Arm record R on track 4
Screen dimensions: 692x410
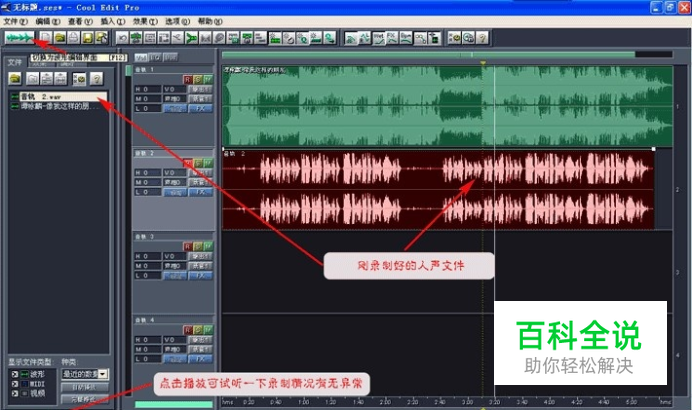pyautogui.click(x=188, y=330)
